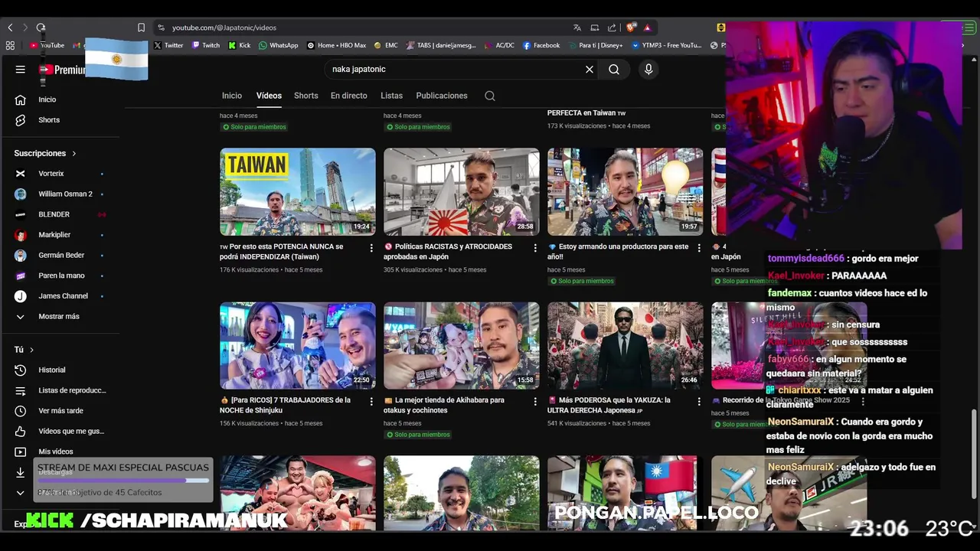Expand subscriptions with Mostrar más

click(60, 317)
